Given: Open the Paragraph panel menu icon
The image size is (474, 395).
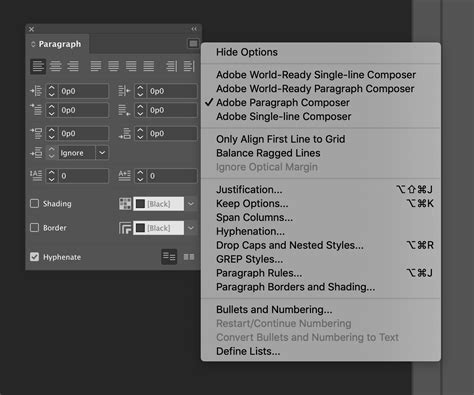Looking at the screenshot, I should [x=193, y=44].
